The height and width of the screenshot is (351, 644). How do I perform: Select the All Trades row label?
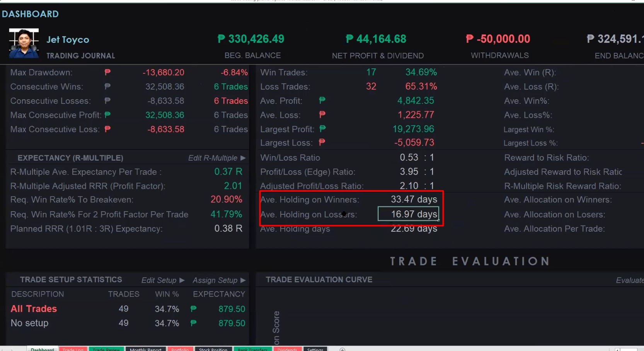coord(34,309)
